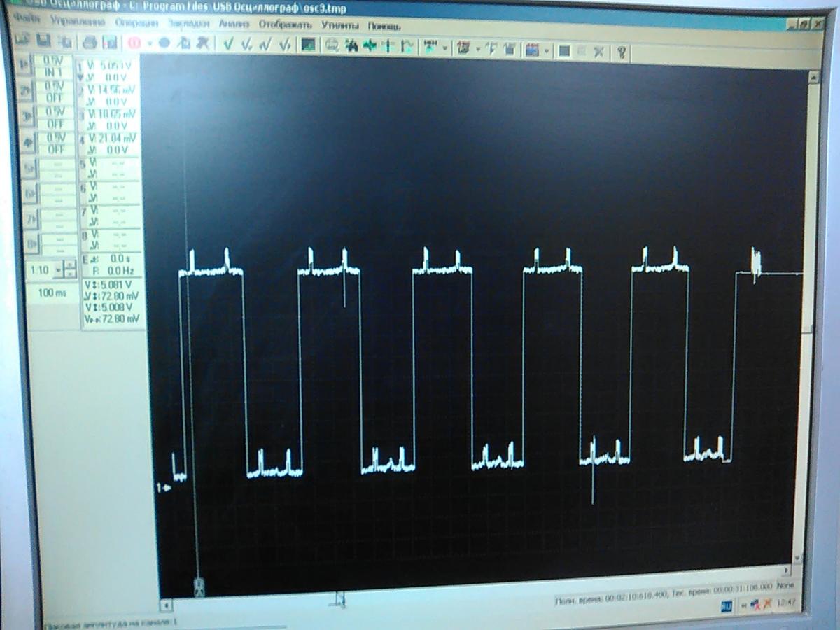Click the channel 4 reading 21.04 mV
This screenshot has width=840, height=630.
coord(118,139)
